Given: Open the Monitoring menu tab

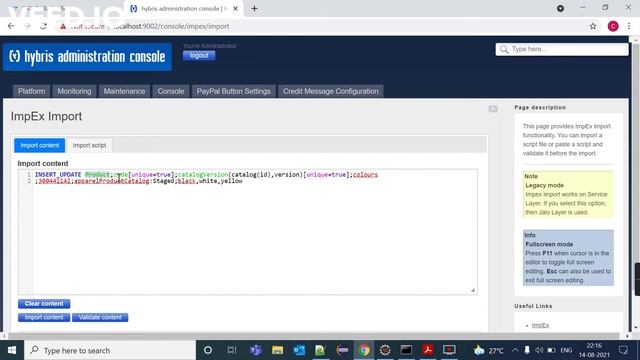Looking at the screenshot, I should 74,91.
